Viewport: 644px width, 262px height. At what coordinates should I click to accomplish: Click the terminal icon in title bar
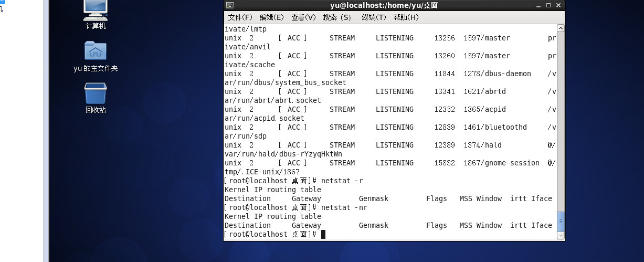pyautogui.click(x=230, y=5)
